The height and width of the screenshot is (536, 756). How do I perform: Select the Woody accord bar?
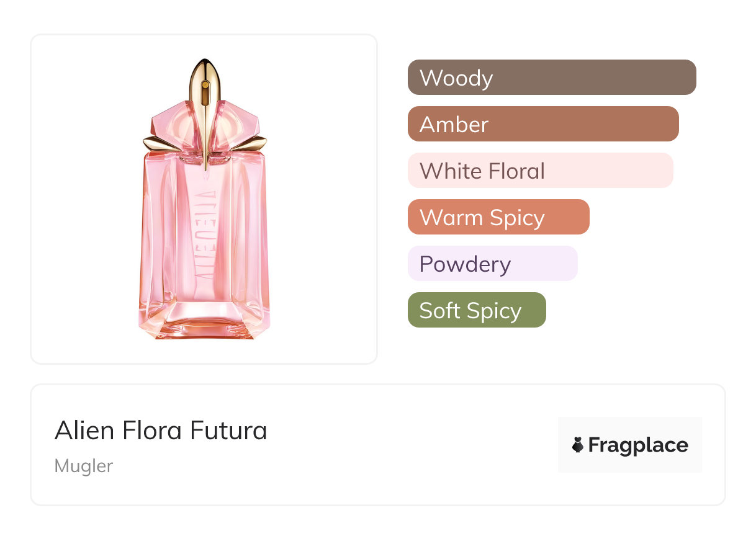(x=552, y=78)
